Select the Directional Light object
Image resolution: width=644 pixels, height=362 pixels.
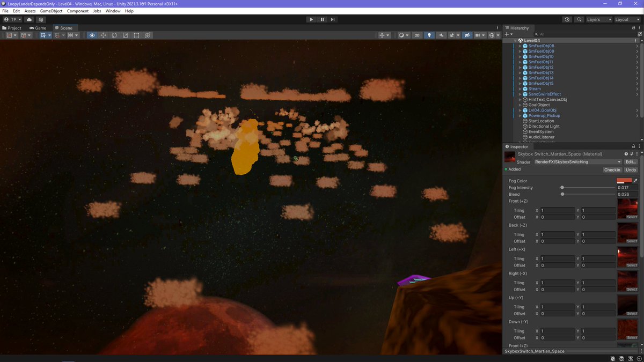tap(544, 127)
